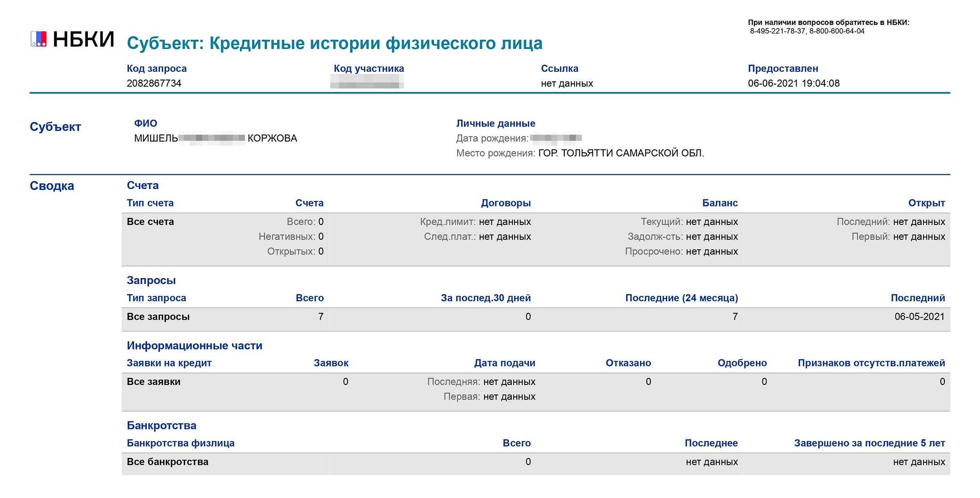The image size is (980, 498).
Task: Click the 'Баланс' column header
Action: [720, 203]
